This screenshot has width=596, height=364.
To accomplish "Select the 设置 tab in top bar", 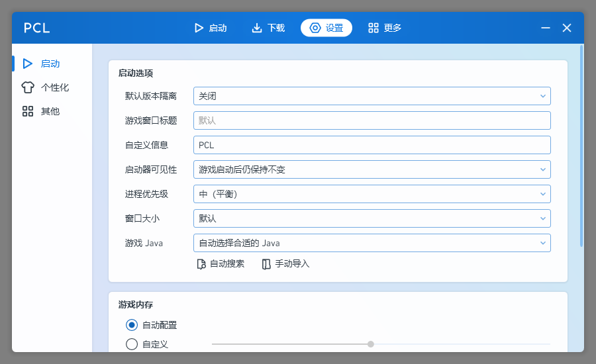I will coord(326,28).
